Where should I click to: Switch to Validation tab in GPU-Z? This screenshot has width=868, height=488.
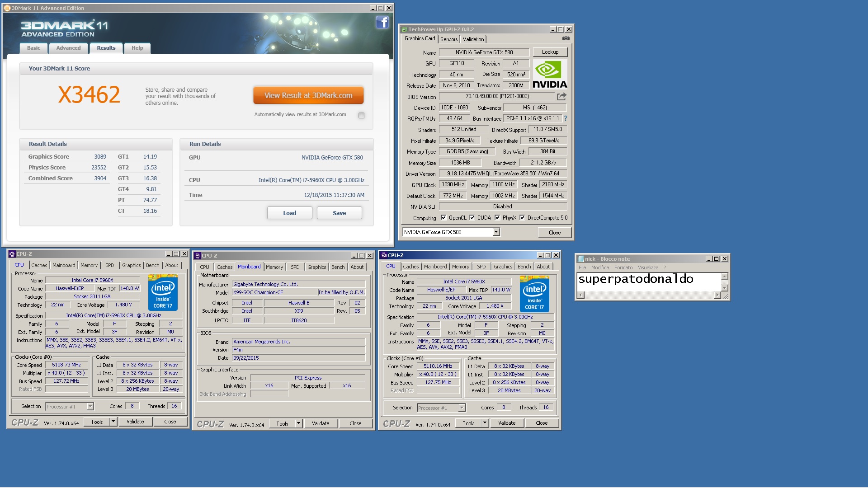coord(473,39)
